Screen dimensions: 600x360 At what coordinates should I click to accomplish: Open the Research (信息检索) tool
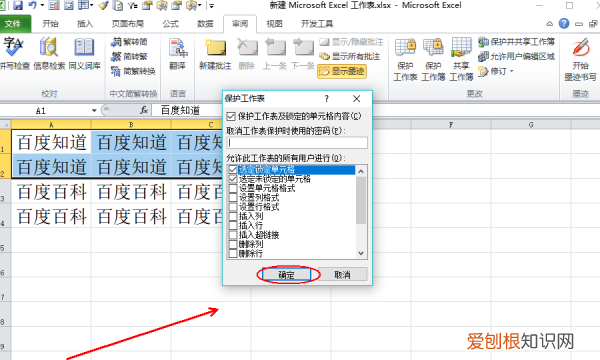pos(49,54)
